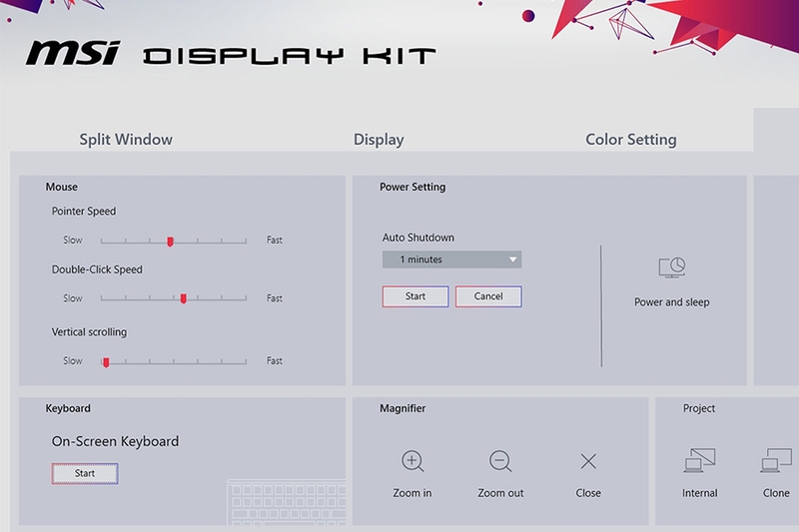This screenshot has width=799, height=532.
Task: Open the Auto Shutdown minutes dropdown
Action: click(x=451, y=260)
